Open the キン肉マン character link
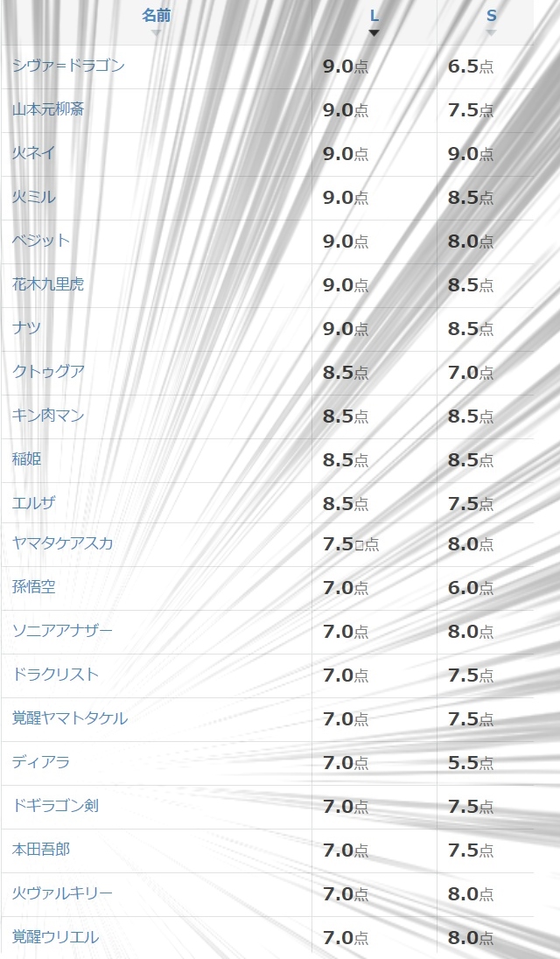The height and width of the screenshot is (959, 560). 47,416
